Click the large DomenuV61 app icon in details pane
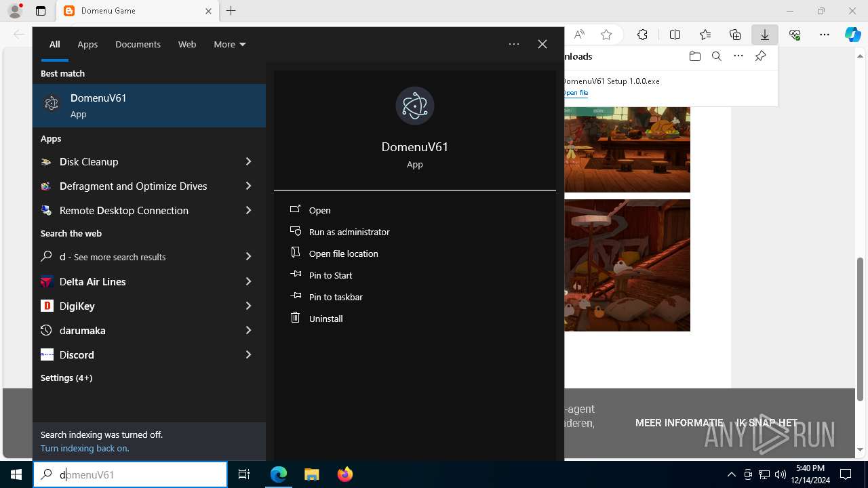 [x=414, y=106]
